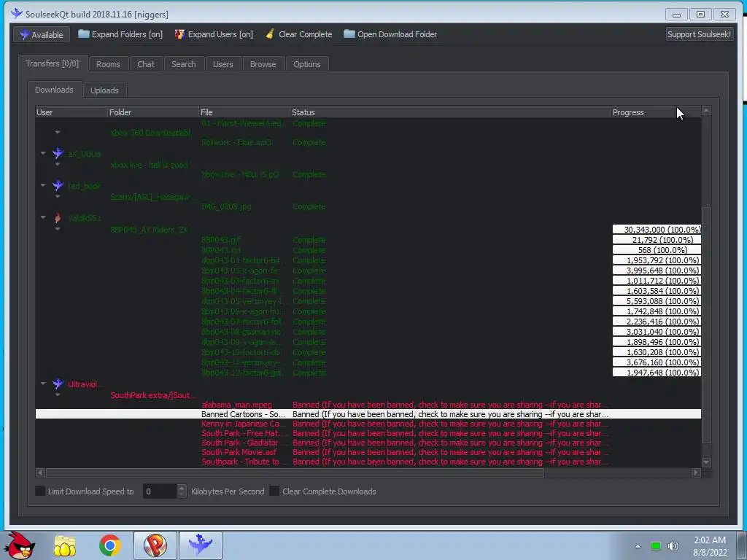Sort by the Status column header
The width and height of the screenshot is (747, 560).
tap(450, 112)
